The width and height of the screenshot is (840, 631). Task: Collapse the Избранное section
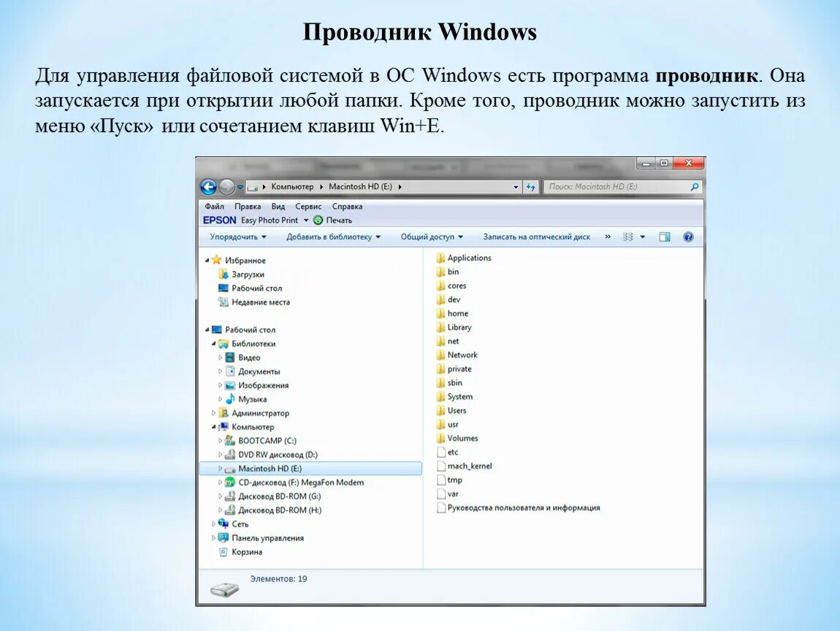(207, 260)
